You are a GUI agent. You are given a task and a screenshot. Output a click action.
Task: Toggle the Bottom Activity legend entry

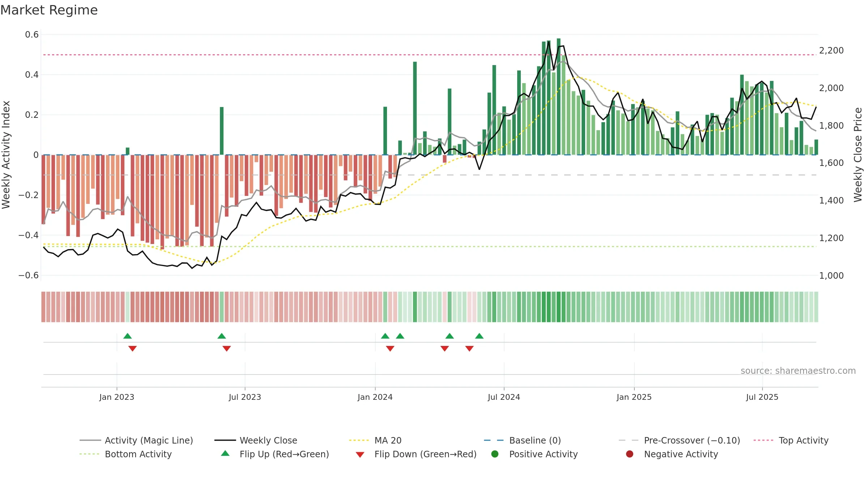pyautogui.click(x=125, y=454)
